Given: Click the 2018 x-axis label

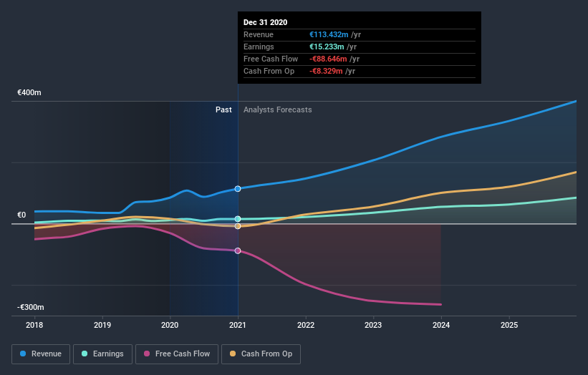Looking at the screenshot, I should [34, 325].
